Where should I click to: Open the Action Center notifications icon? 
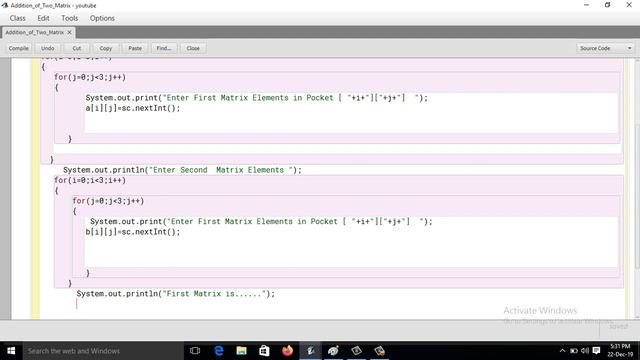596,351
